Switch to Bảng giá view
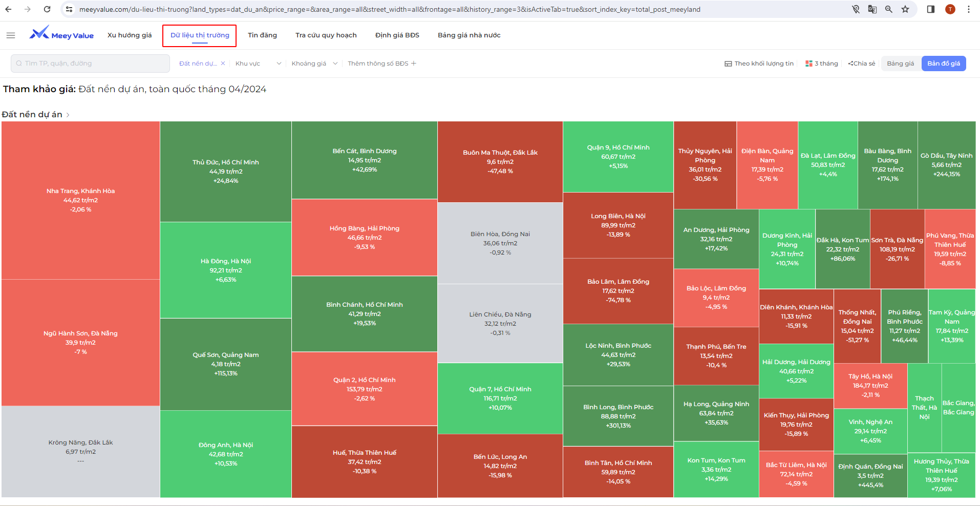Viewport: 980px width, 506px height. click(x=900, y=64)
